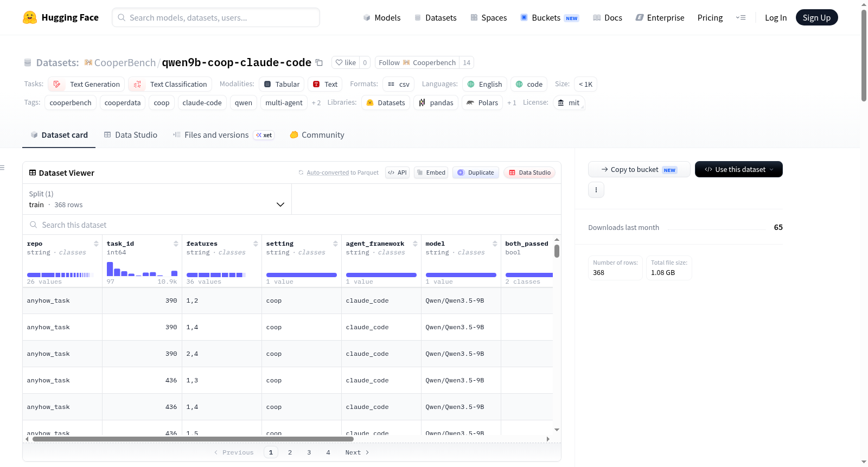Go to Datasets in the top navigation
This screenshot has width=868, height=467.
click(435, 17)
